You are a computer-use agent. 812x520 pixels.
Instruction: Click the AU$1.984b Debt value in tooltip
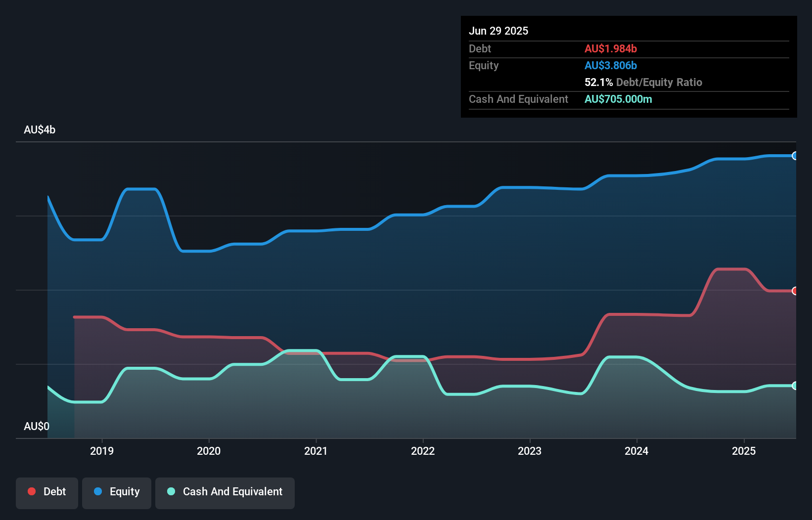coord(611,48)
